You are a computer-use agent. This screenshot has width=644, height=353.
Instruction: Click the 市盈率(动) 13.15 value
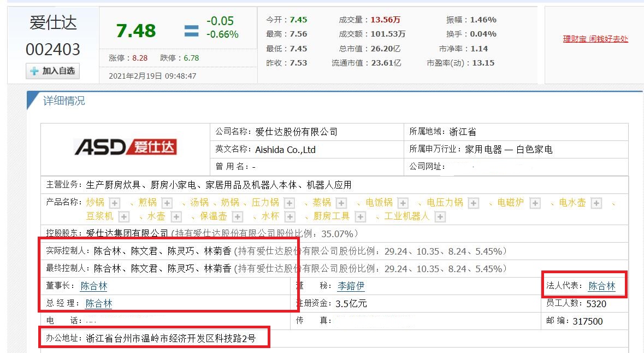coord(483,63)
